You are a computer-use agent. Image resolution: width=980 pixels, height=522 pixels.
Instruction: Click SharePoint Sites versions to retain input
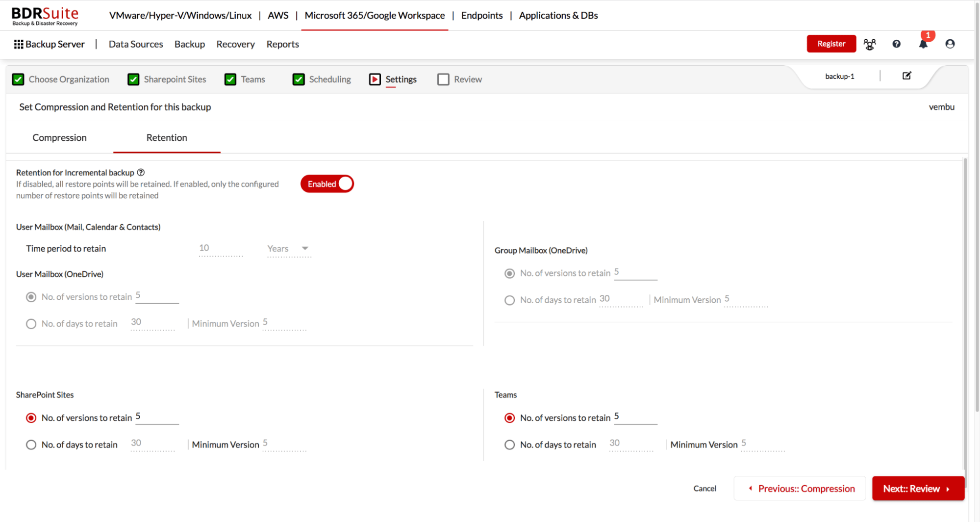(x=157, y=417)
